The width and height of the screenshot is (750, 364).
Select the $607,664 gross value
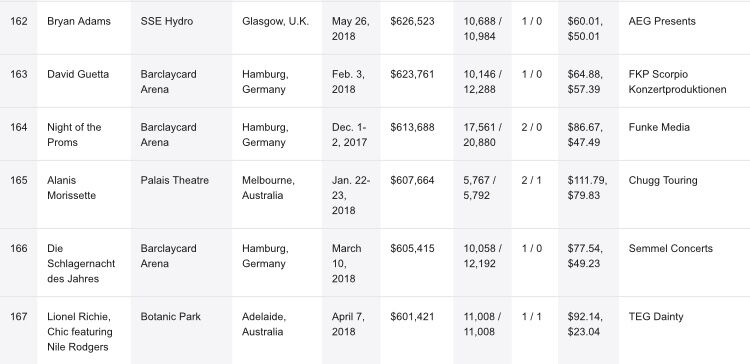pyautogui.click(x=412, y=180)
